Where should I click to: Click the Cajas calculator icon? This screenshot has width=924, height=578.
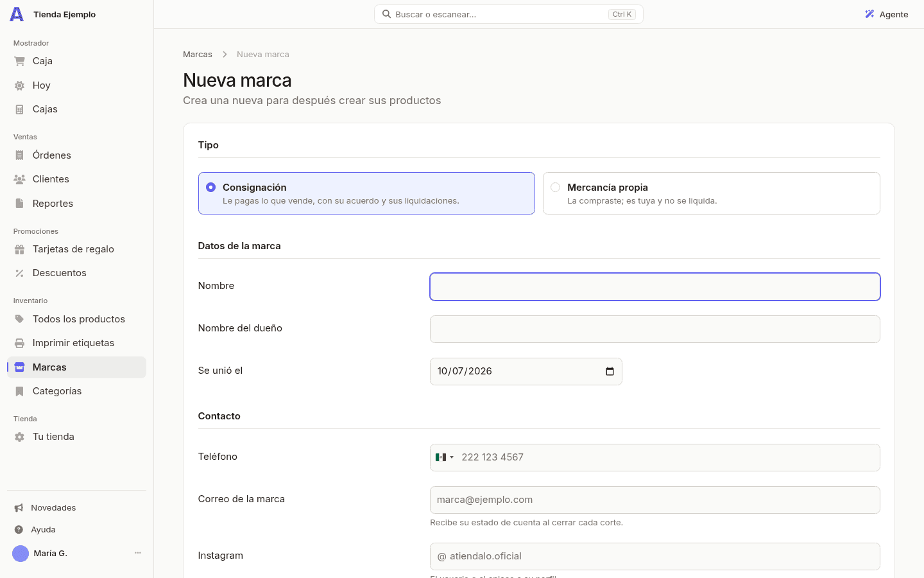click(x=19, y=109)
